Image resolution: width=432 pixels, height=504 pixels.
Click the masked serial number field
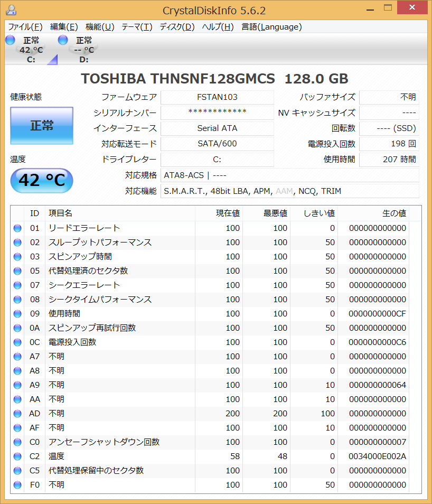point(217,113)
